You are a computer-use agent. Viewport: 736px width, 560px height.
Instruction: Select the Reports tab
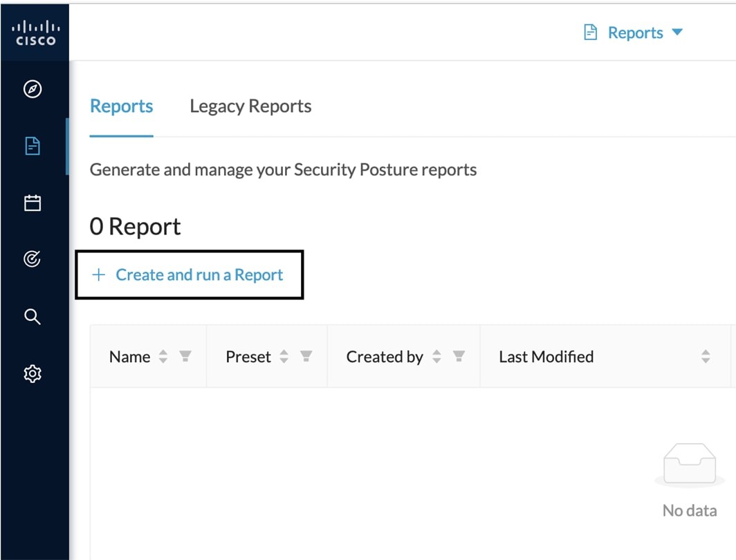click(x=121, y=106)
